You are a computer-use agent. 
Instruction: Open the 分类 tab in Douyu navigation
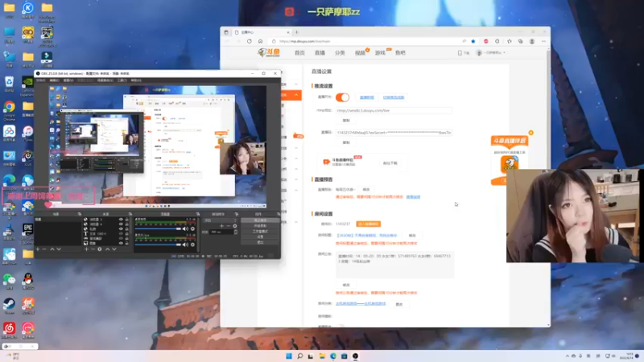[x=340, y=52]
